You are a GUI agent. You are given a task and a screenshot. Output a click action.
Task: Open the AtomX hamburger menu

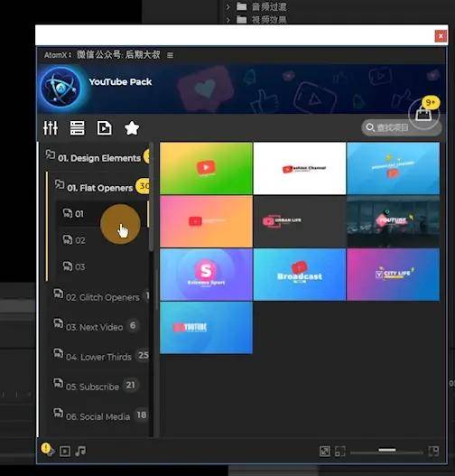click(x=170, y=55)
